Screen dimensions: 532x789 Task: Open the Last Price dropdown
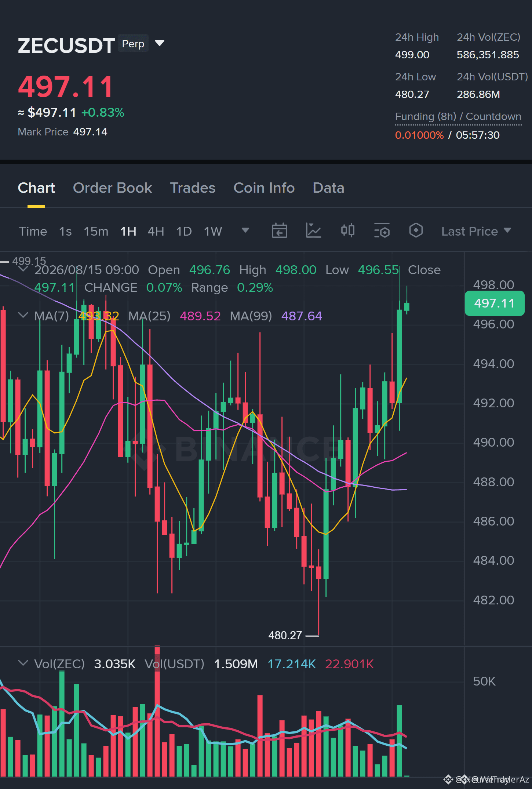pos(476,231)
